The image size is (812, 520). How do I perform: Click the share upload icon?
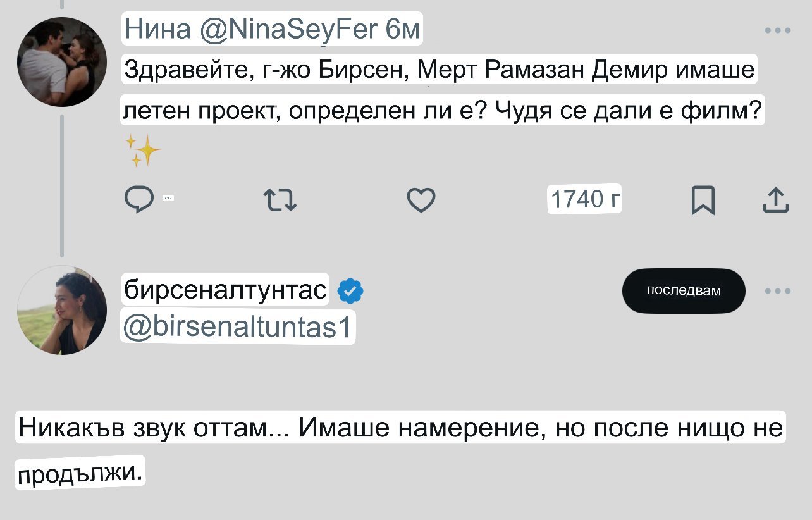coord(776,200)
